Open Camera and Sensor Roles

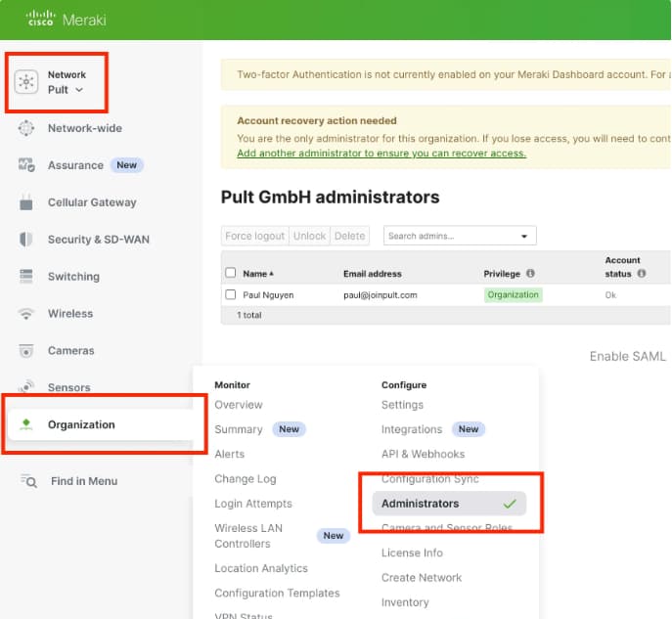447,528
